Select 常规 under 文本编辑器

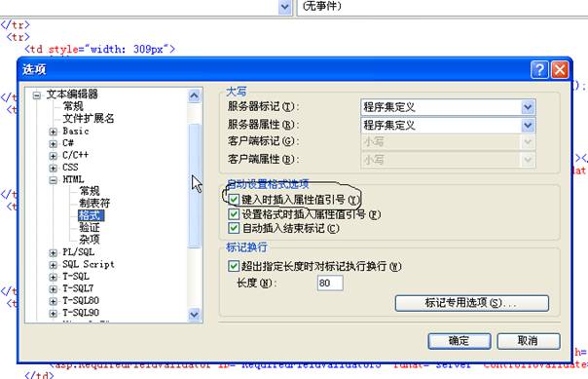pos(73,106)
